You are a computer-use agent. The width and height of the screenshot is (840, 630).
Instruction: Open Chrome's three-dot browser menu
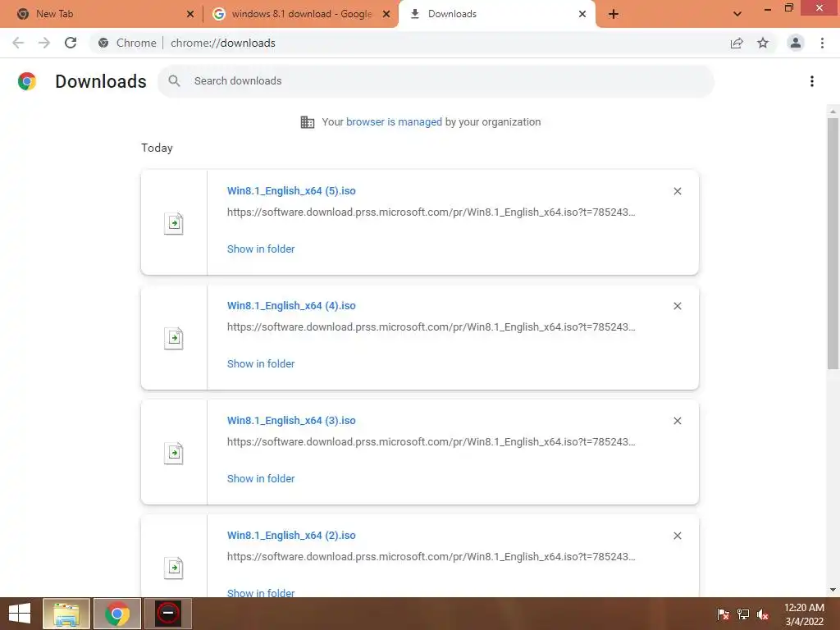coord(822,43)
